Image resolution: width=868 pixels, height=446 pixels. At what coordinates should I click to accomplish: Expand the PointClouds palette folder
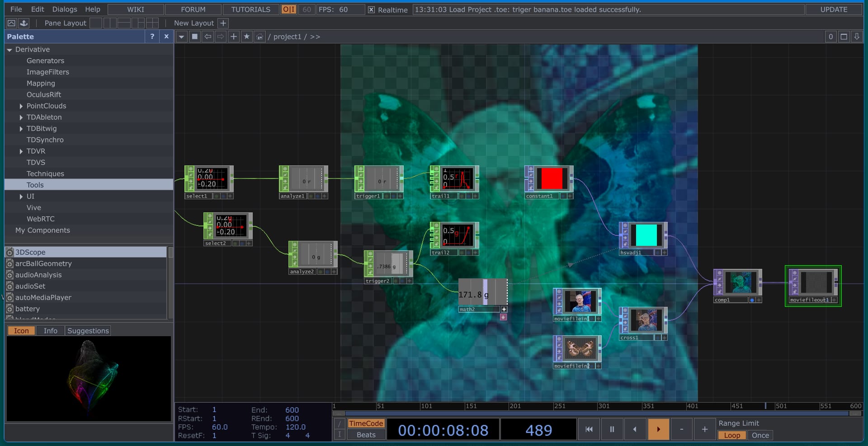[x=21, y=106]
